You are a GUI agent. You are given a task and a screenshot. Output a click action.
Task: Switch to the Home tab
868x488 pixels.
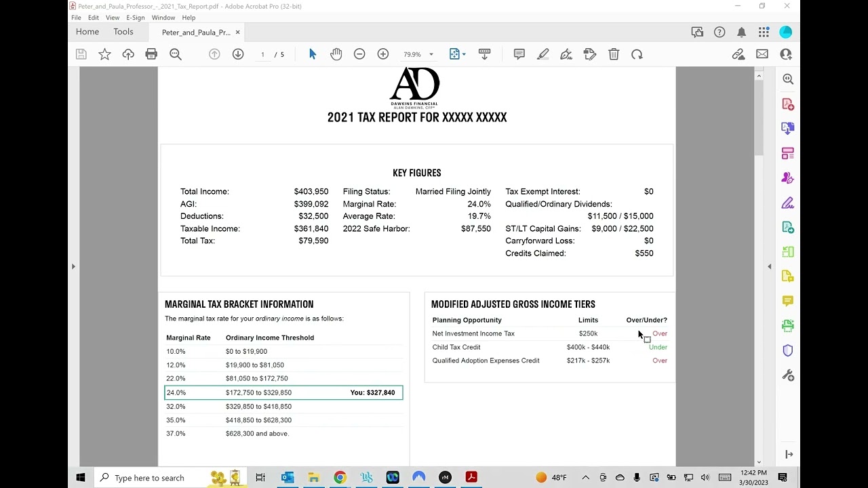pyautogui.click(x=87, y=32)
